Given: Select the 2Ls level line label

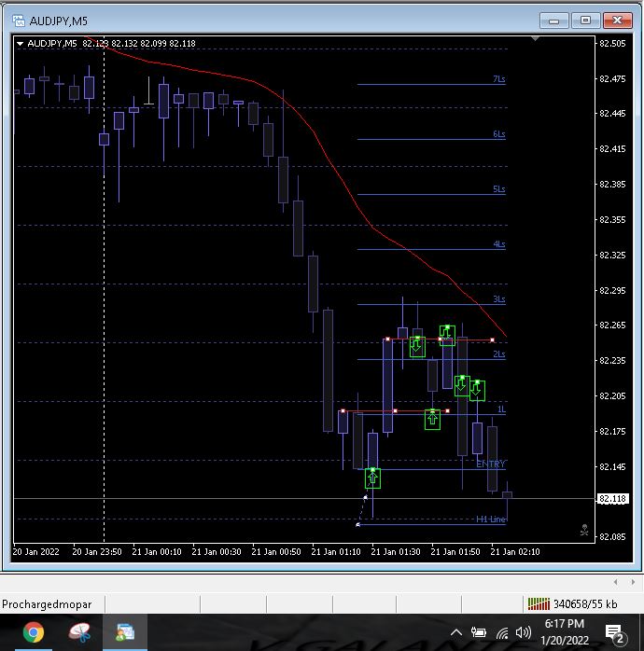Looking at the screenshot, I should pyautogui.click(x=499, y=354).
